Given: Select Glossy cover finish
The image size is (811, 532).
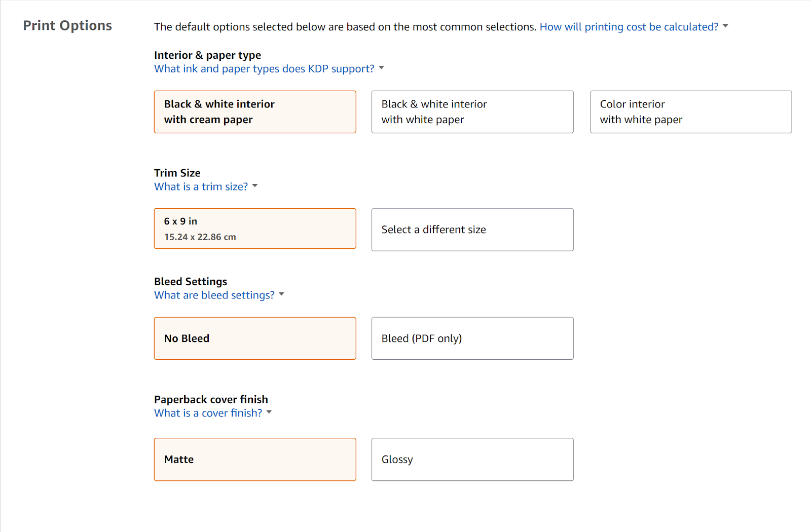Looking at the screenshot, I should pyautogui.click(x=472, y=460).
